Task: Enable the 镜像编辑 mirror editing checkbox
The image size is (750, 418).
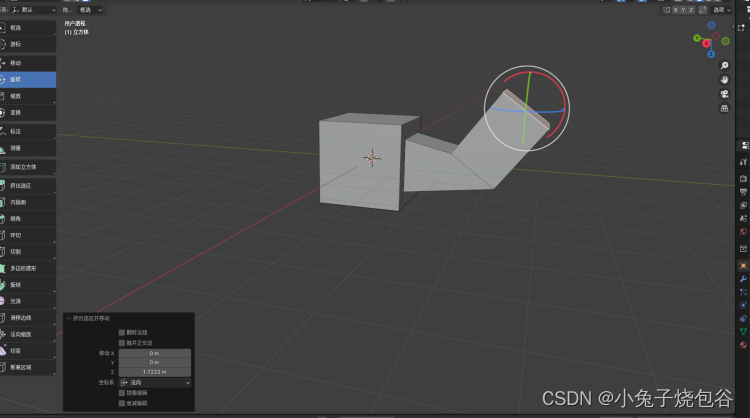Action: click(x=121, y=393)
